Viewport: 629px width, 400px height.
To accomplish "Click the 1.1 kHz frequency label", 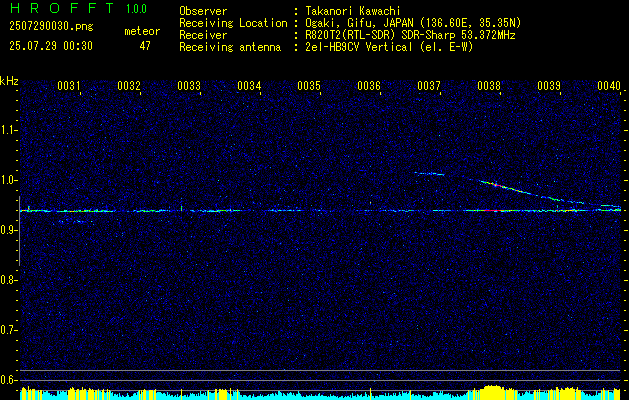I will click(8, 130).
